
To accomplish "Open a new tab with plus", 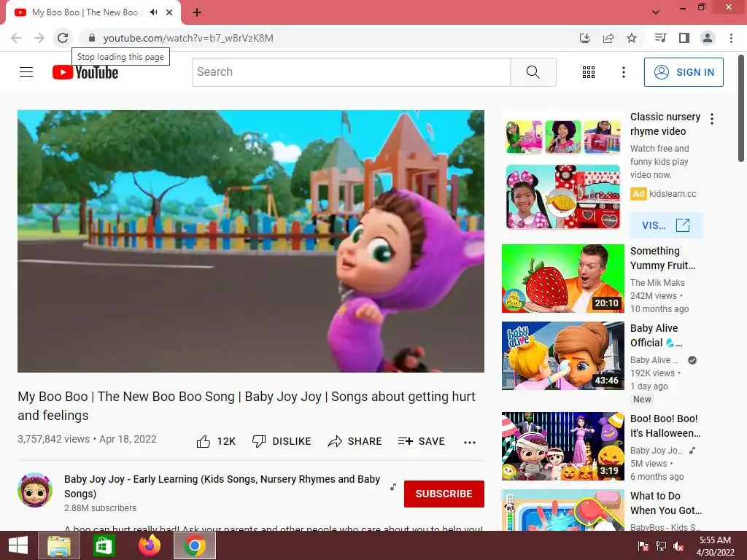I will 197,12.
